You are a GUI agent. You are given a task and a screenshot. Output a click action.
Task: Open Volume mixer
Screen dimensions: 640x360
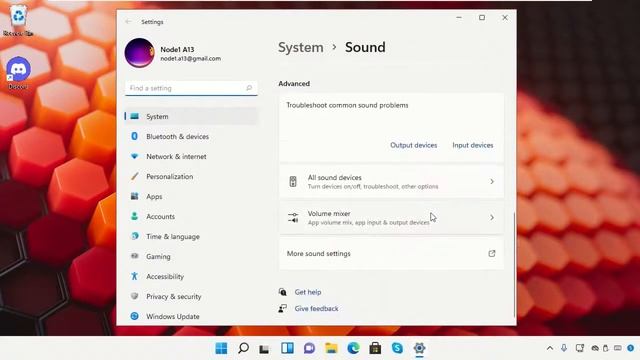tap(391, 218)
